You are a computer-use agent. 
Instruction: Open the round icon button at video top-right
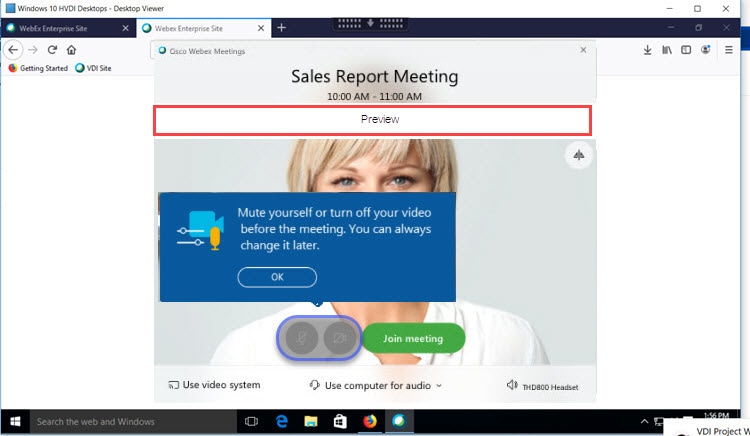click(579, 155)
